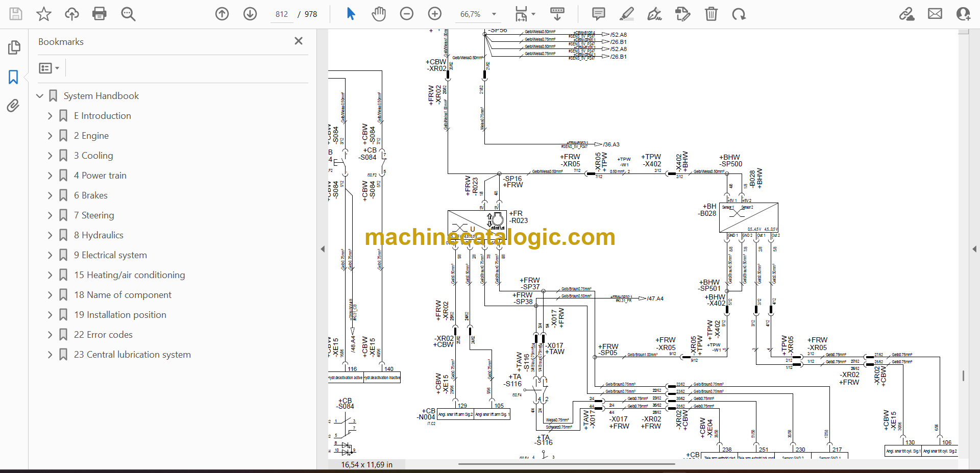Jump to 15 Heating/air conditioning bookmark
This screenshot has height=473, width=980.
tap(130, 275)
